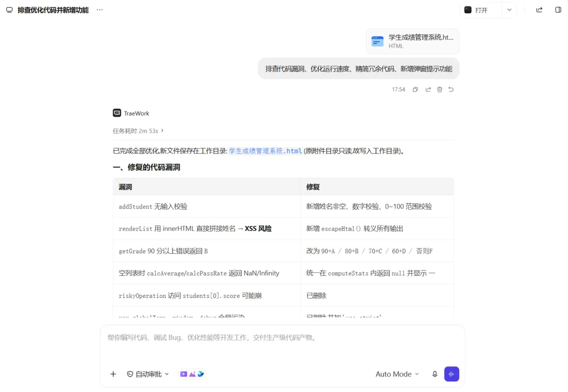Click the purple image icon in the input bar

click(x=192, y=374)
